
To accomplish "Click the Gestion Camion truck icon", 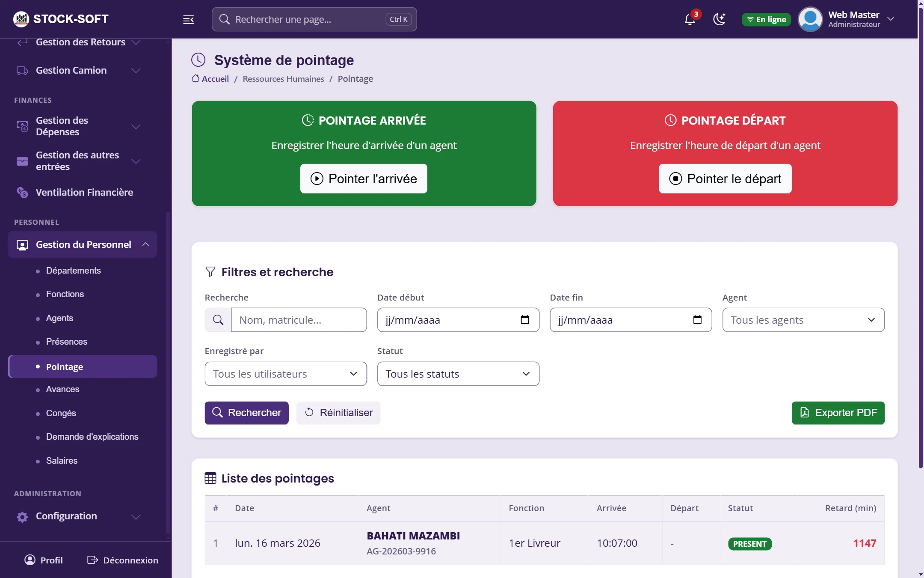I will pos(22,71).
